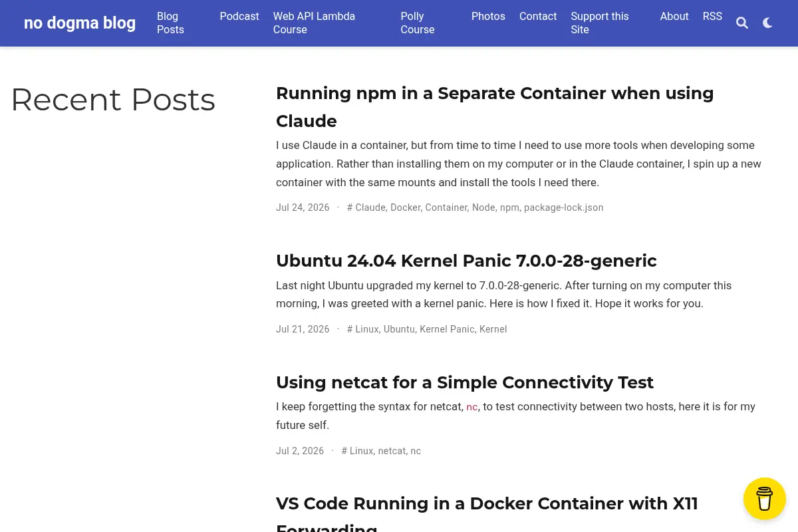Viewport: 798px width, 532px height.
Task: Open the Using netcat Connectivity Test post
Action: point(465,382)
